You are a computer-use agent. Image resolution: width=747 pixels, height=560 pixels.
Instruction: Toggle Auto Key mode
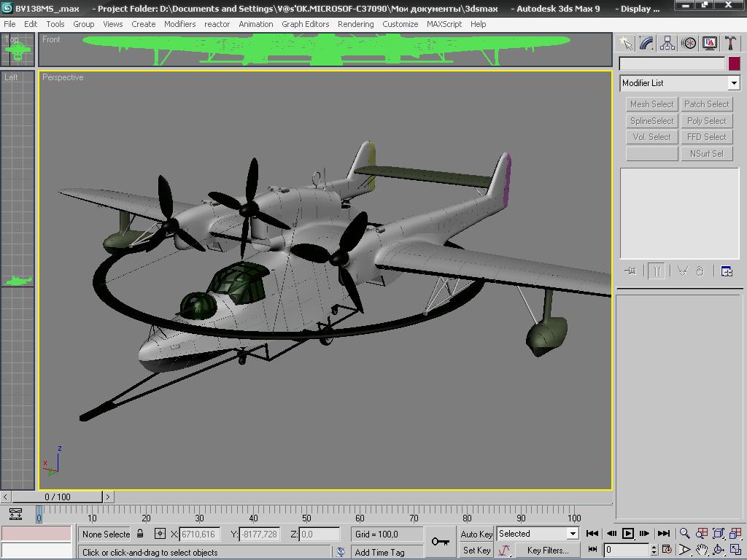[476, 534]
